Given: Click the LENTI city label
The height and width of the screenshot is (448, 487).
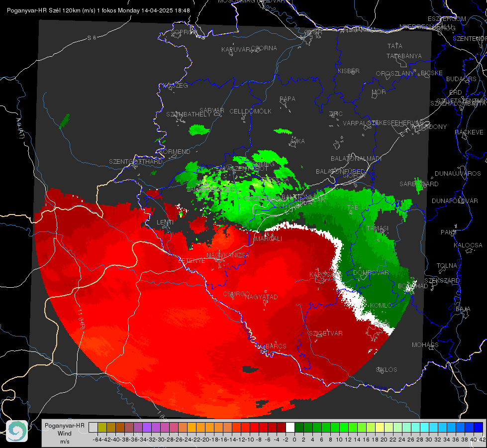Looking at the screenshot, I should click(165, 223).
